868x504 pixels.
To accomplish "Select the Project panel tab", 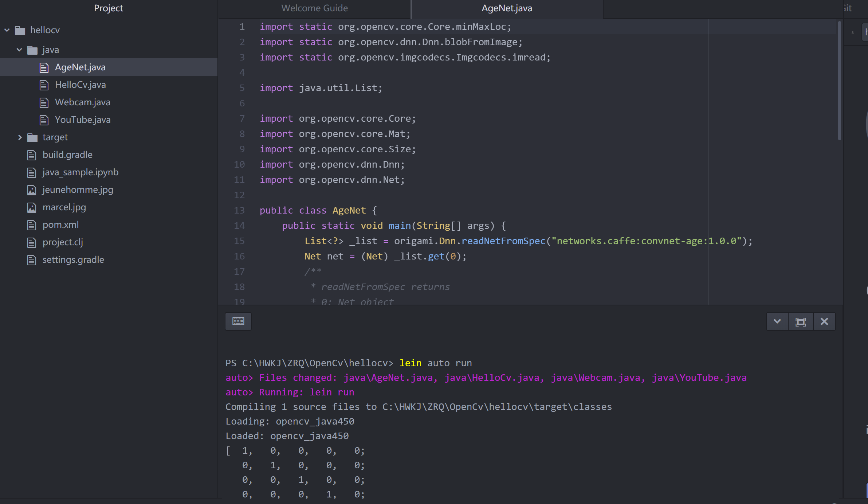I will [108, 8].
